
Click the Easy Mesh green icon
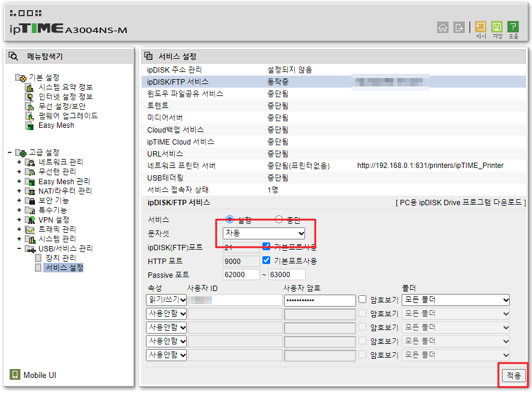pyautogui.click(x=30, y=126)
